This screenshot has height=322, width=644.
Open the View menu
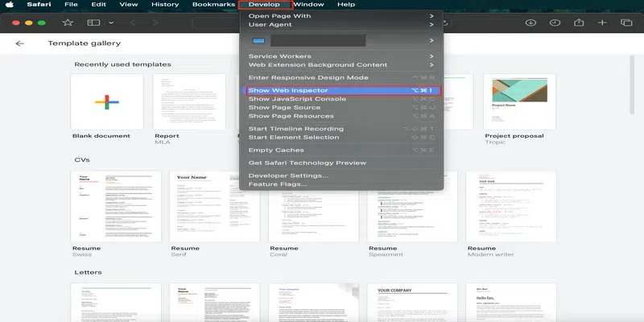[x=129, y=5]
